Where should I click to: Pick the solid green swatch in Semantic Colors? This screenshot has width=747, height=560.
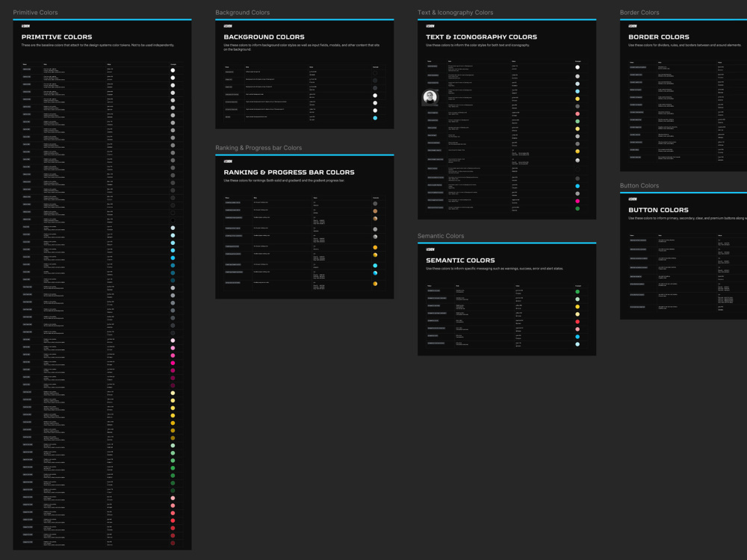[577, 292]
